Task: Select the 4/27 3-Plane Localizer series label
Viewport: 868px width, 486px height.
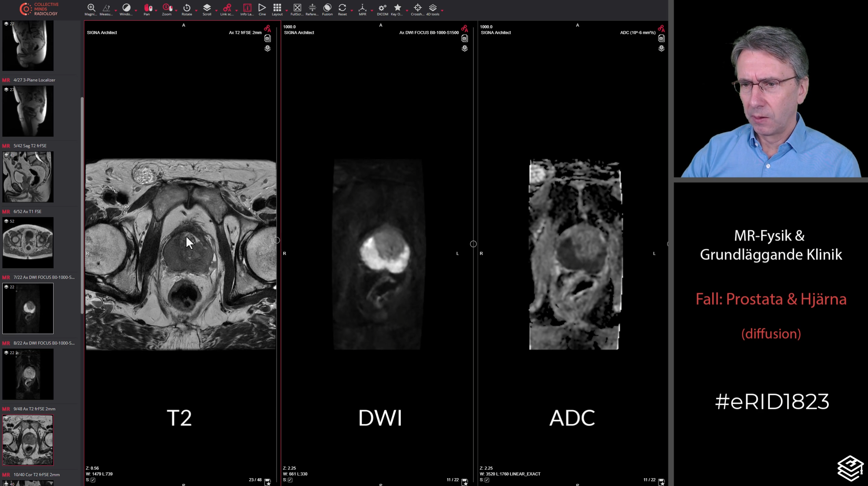Action: [x=34, y=80]
